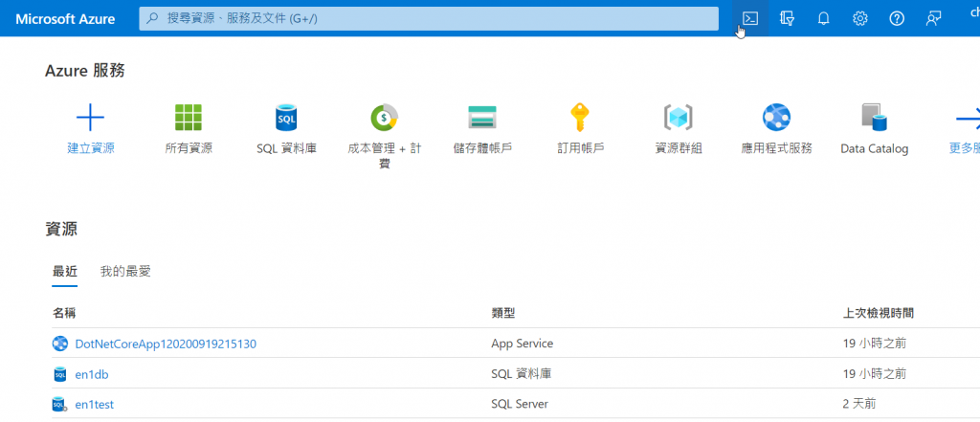Click the App Service type cell
This screenshot has width=980, height=422.
(522, 344)
